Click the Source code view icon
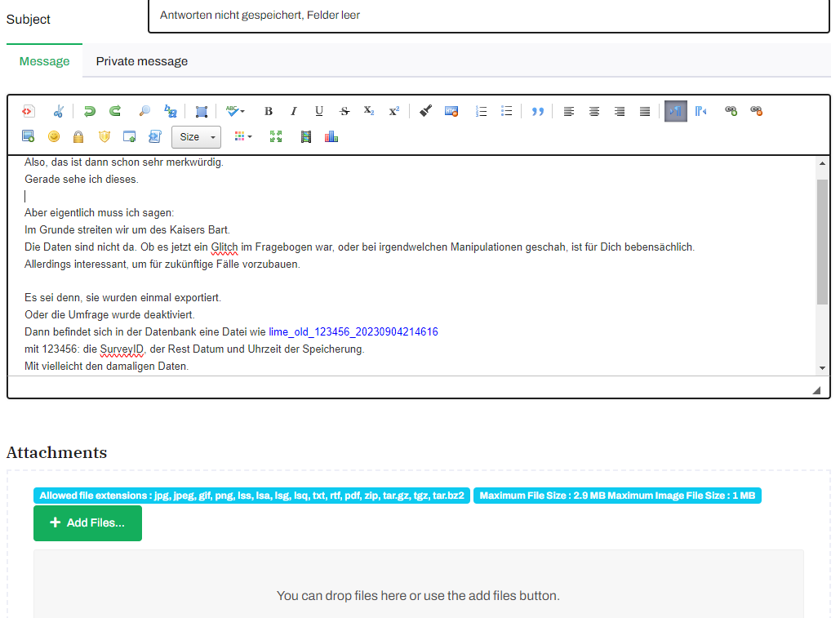Screen dimensions: 840x618 [x=29, y=111]
